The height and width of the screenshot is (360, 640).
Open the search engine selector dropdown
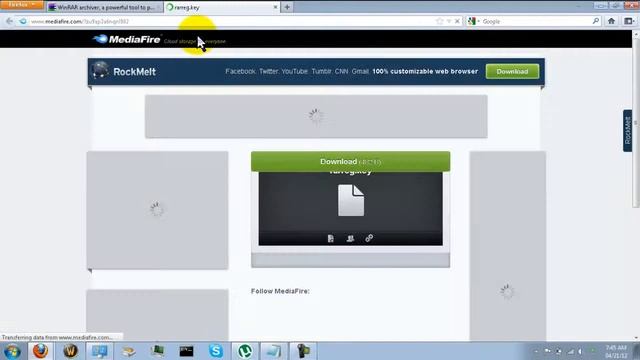(473, 21)
